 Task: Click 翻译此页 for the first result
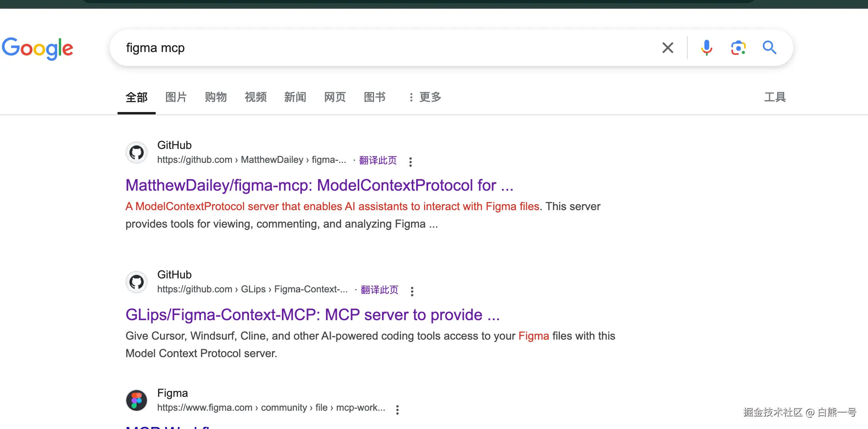tap(378, 160)
